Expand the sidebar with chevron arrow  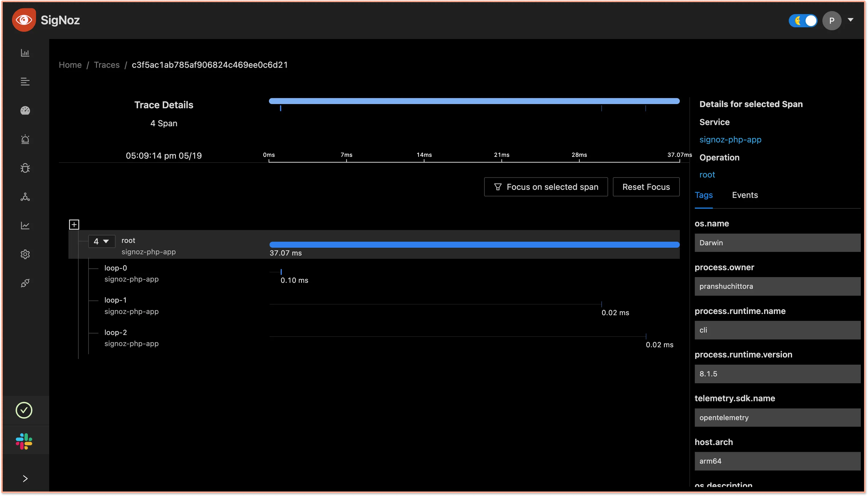[x=25, y=479]
